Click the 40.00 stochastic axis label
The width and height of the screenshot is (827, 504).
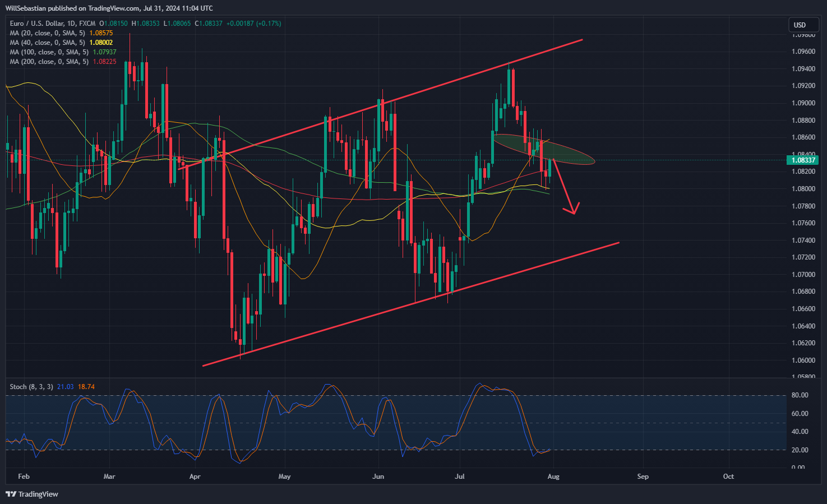pos(800,432)
